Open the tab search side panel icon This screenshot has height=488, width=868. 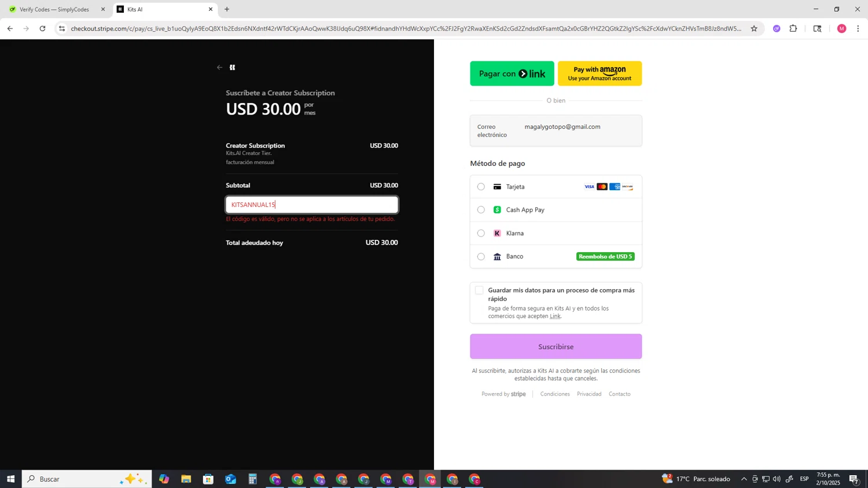(817, 28)
